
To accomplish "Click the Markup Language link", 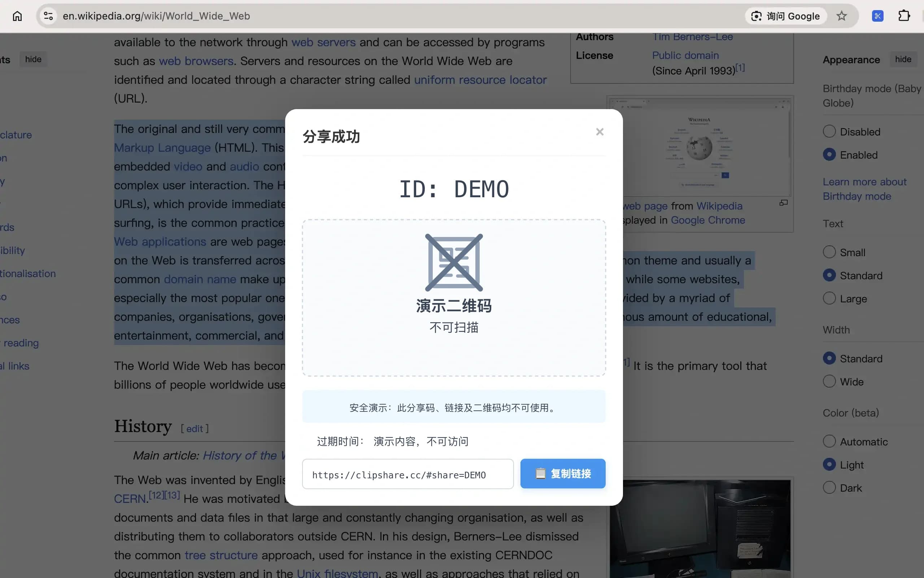I will coord(162,147).
